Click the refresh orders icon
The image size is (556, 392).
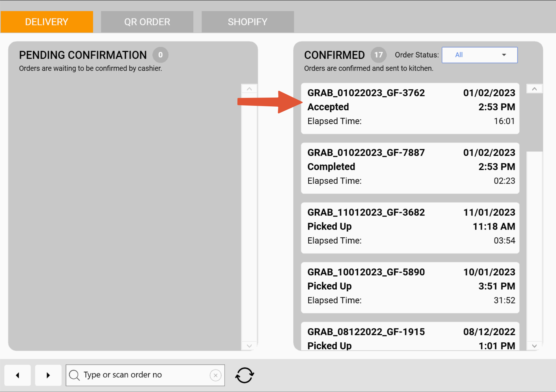(245, 375)
